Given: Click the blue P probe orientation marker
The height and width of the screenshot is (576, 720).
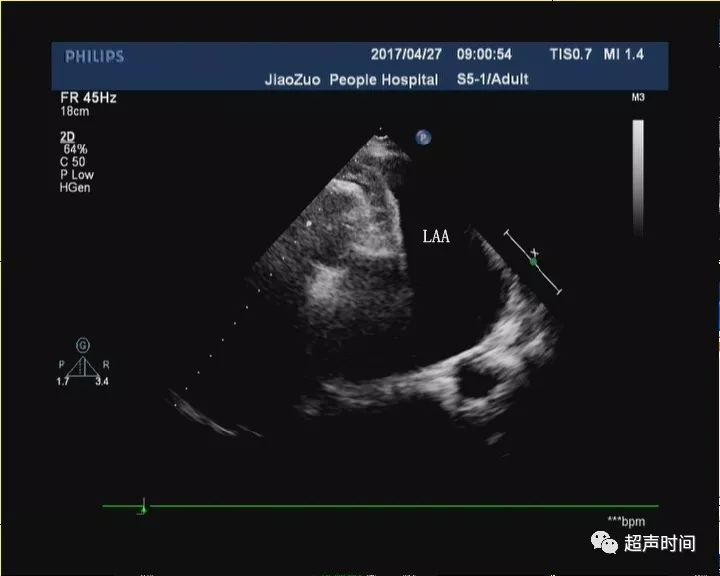Looking at the screenshot, I should tap(423, 137).
